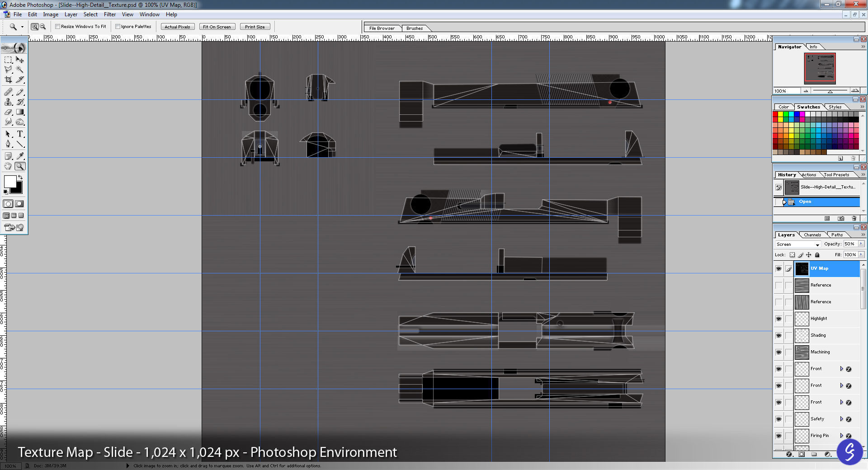Open the Swatches panel options arrows
Viewport: 868px width, 470px height.
click(x=862, y=107)
